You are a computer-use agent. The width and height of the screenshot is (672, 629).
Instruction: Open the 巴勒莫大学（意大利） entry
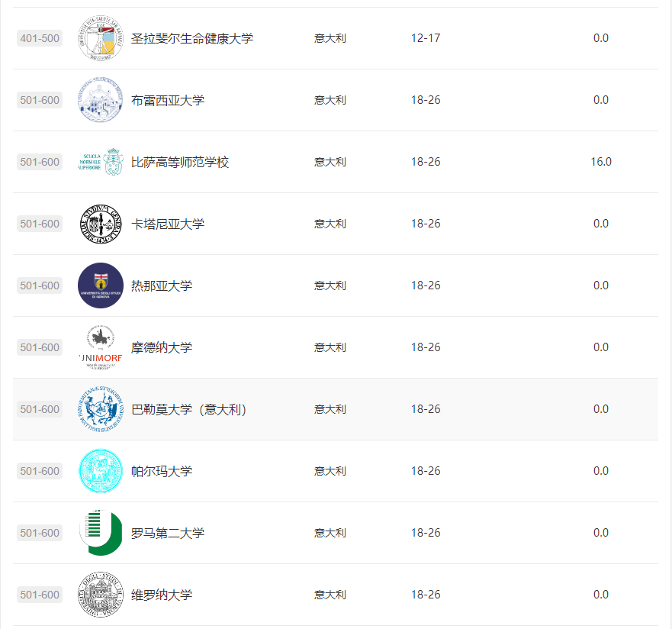(188, 408)
